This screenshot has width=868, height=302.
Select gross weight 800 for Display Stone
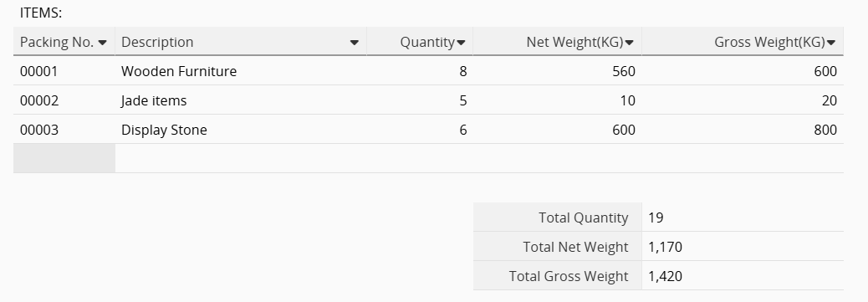coord(743,130)
